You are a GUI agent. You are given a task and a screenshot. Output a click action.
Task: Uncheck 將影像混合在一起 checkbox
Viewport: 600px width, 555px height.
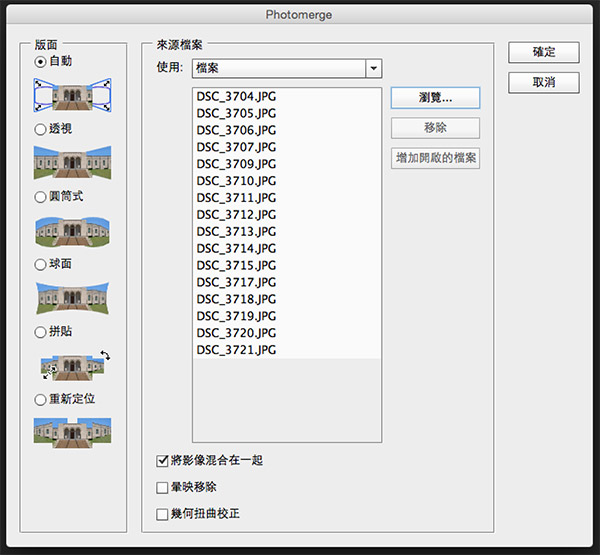coord(163,461)
